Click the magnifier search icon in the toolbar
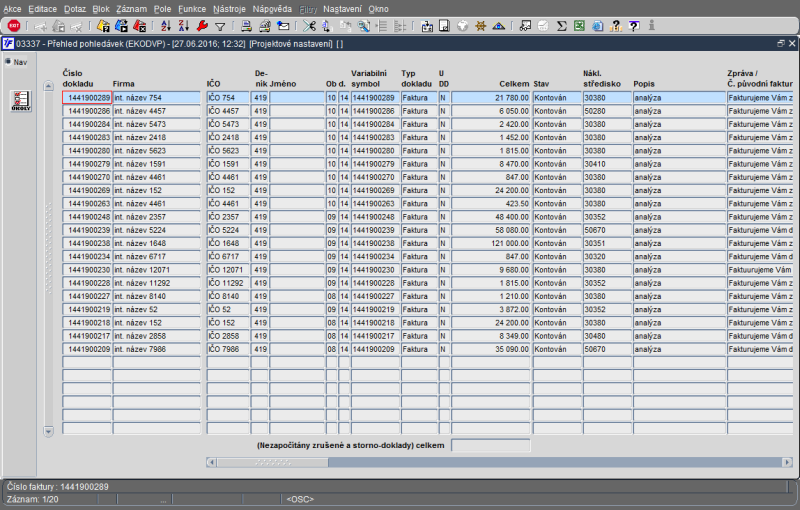800x510 pixels. [x=363, y=26]
